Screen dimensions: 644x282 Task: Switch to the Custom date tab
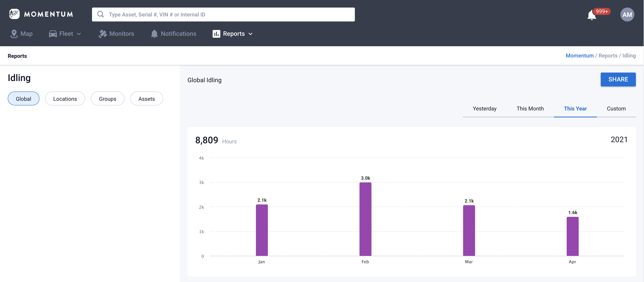click(616, 109)
